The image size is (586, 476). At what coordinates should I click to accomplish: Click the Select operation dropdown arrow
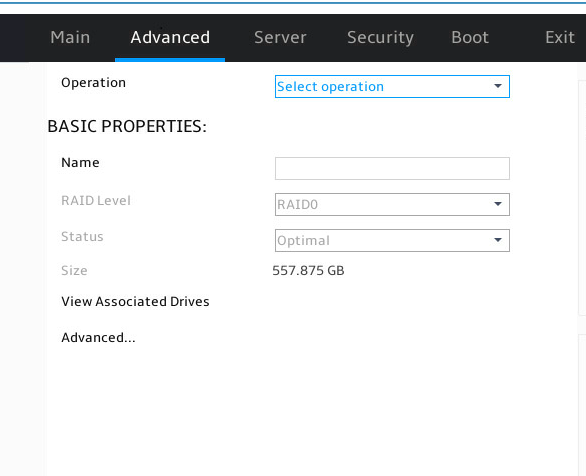(498, 86)
